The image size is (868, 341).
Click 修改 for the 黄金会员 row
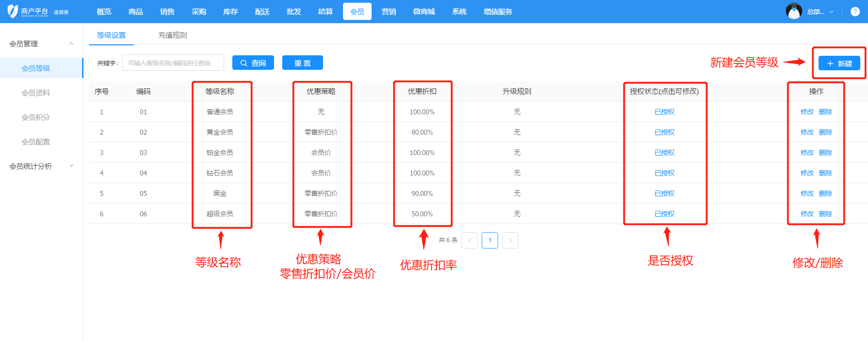point(807,132)
